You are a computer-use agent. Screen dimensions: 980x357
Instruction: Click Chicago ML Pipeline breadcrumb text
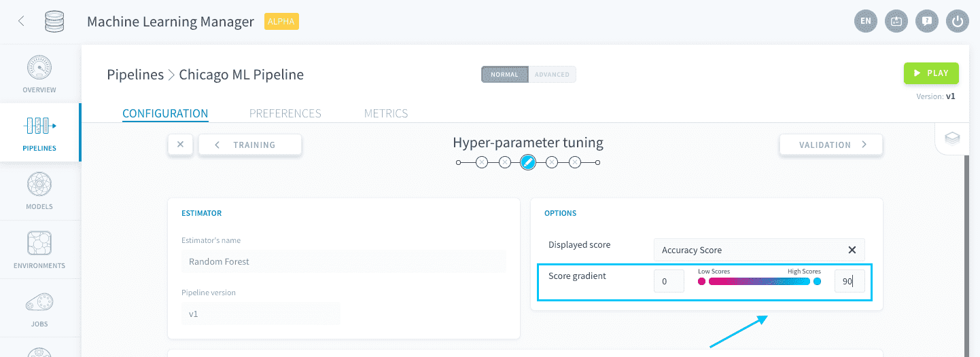tap(241, 75)
